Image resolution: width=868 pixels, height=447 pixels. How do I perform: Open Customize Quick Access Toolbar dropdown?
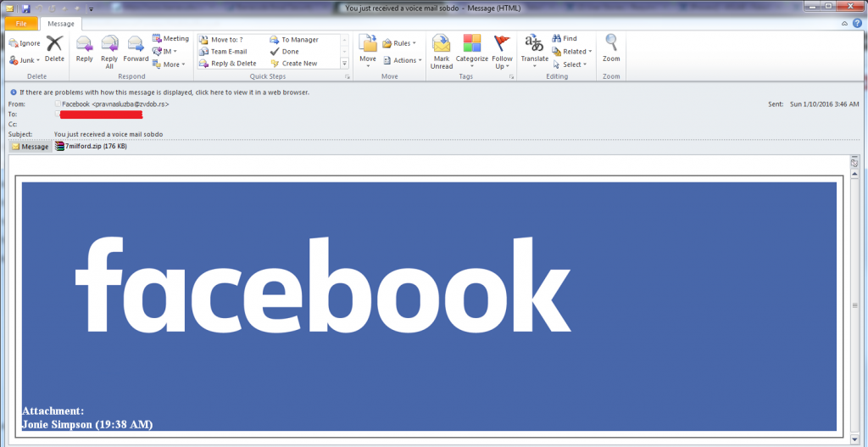91,8
